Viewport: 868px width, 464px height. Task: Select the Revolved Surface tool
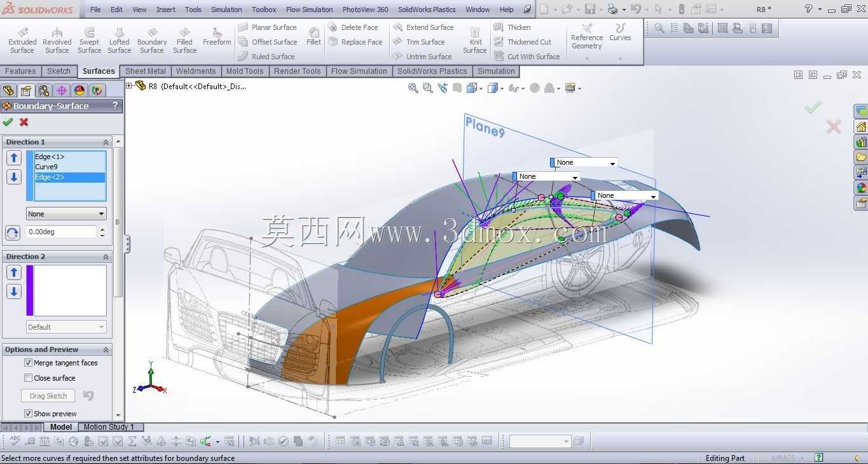pos(57,40)
